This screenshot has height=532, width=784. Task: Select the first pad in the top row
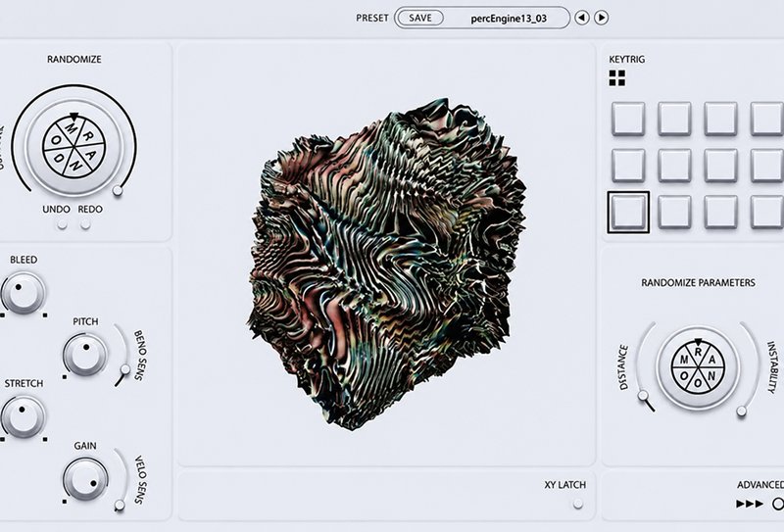(628, 119)
